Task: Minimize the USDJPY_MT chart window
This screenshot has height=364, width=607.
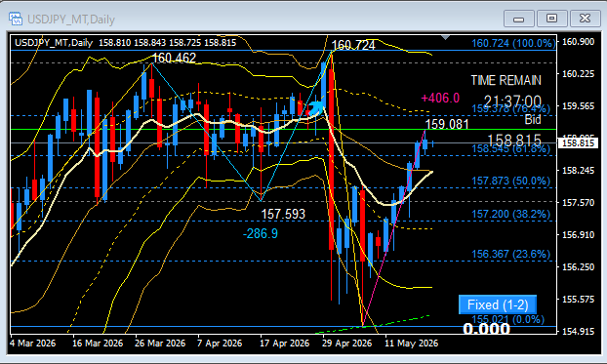Action: point(519,19)
